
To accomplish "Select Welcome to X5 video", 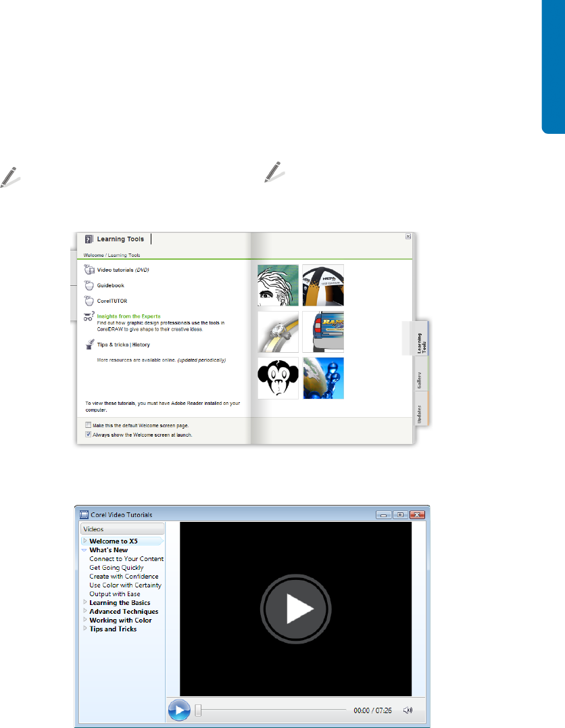I will pyautogui.click(x=114, y=541).
